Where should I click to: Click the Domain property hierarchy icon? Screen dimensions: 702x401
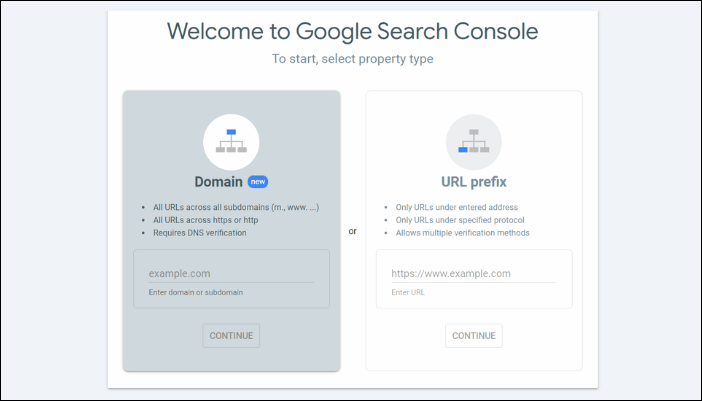231,142
